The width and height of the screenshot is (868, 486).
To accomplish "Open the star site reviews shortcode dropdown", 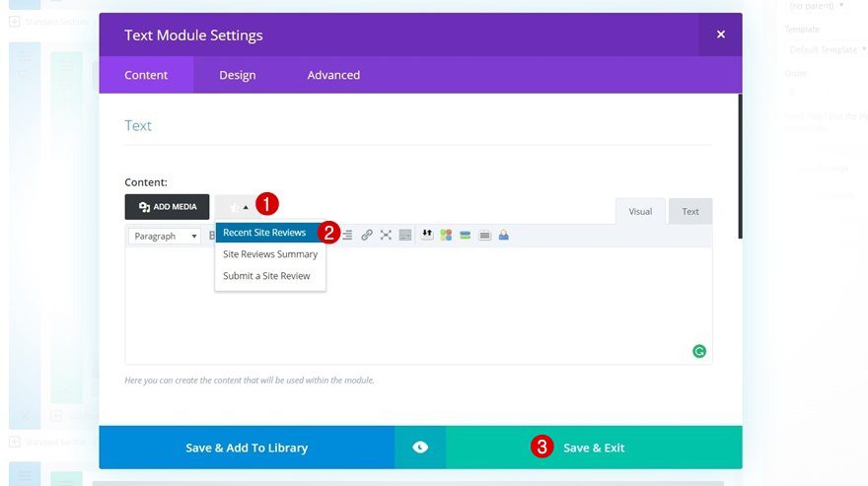I will (x=238, y=207).
